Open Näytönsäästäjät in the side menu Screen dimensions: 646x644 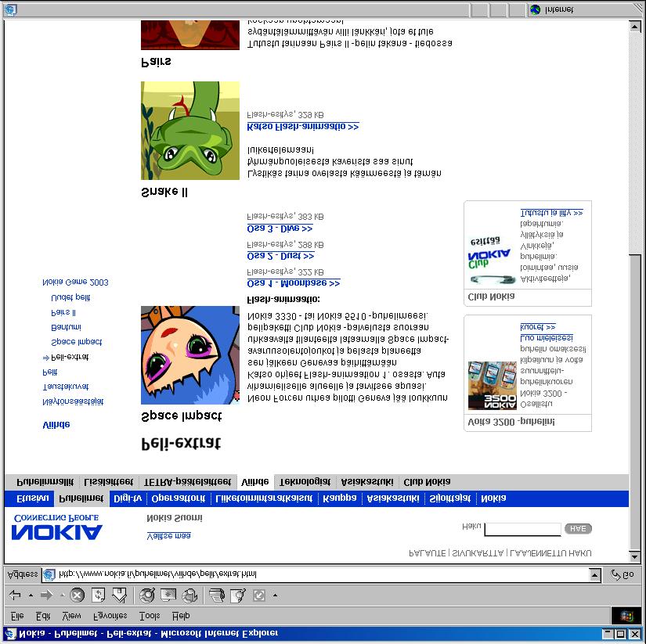(73, 401)
